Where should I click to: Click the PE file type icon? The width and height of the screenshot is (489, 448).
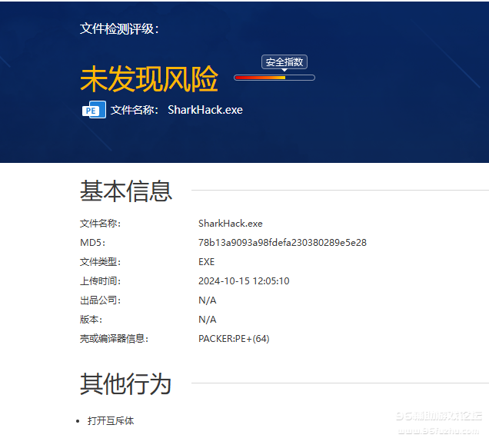pyautogui.click(x=93, y=110)
